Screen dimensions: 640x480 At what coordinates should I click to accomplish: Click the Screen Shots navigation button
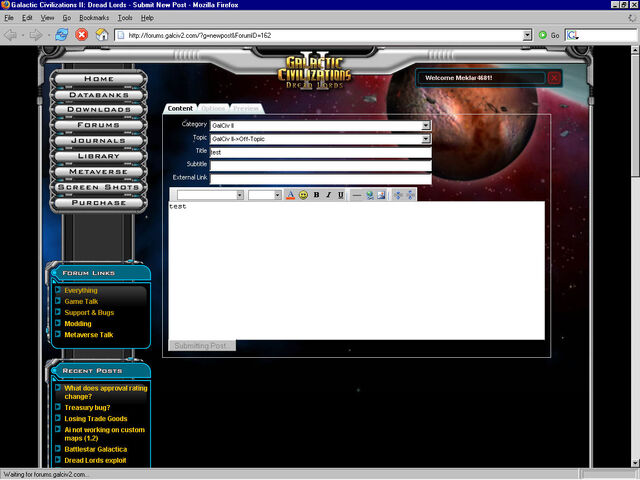98,187
